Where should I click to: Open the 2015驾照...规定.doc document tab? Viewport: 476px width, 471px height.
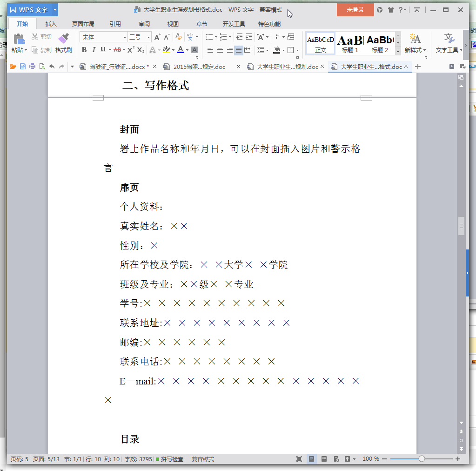tap(199, 67)
